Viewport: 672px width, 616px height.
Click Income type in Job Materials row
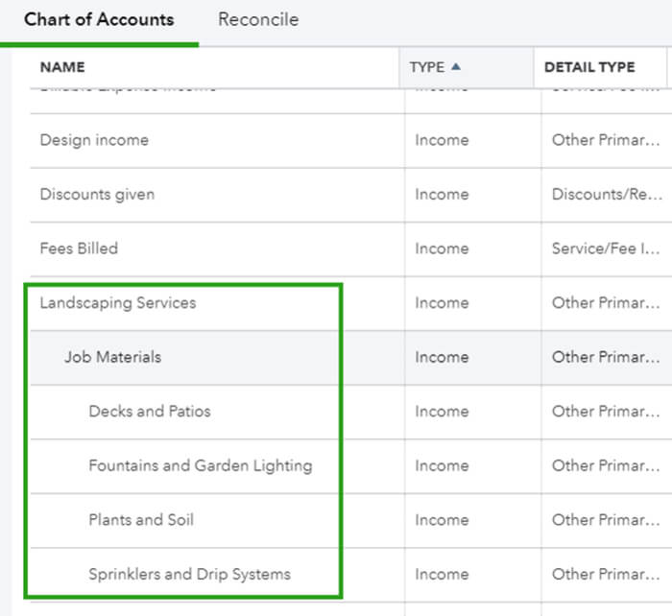pyautogui.click(x=442, y=357)
